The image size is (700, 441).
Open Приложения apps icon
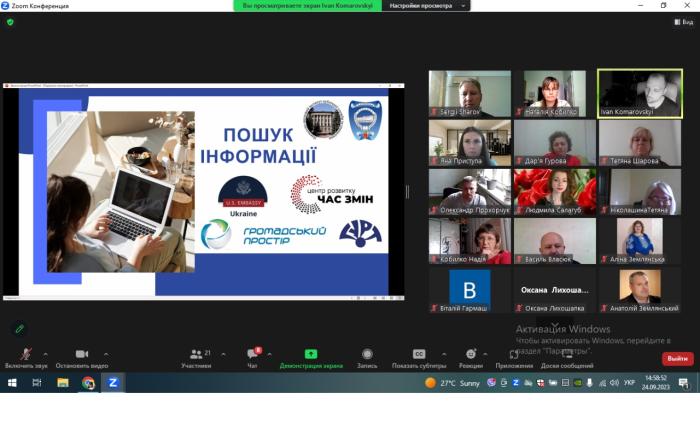(x=514, y=354)
